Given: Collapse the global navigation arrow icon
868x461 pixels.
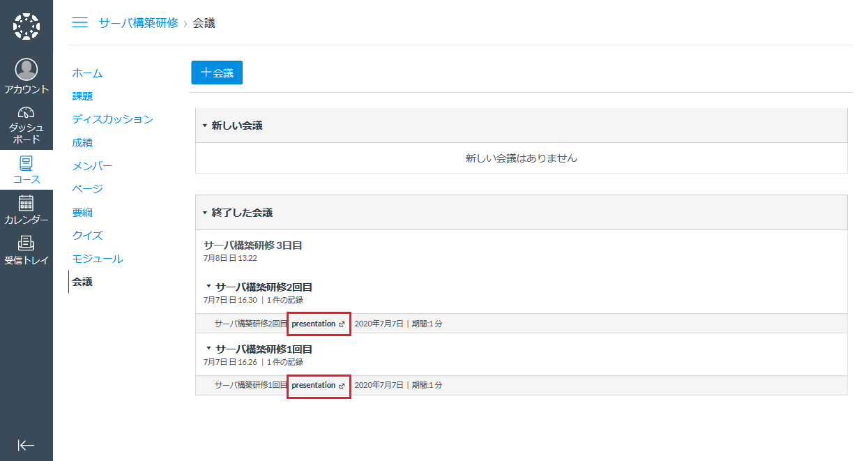Looking at the screenshot, I should pos(26,446).
